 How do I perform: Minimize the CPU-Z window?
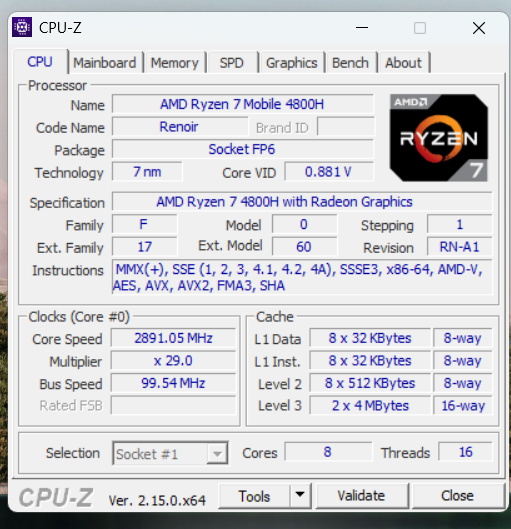click(x=362, y=28)
